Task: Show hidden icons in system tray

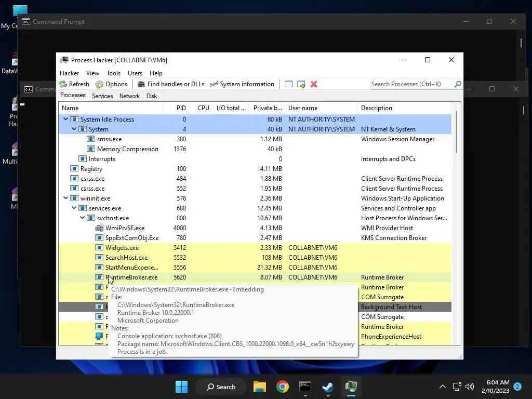Action: [x=443, y=387]
